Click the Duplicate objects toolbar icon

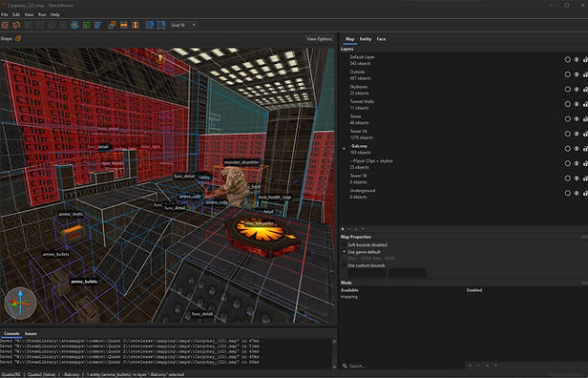click(112, 25)
